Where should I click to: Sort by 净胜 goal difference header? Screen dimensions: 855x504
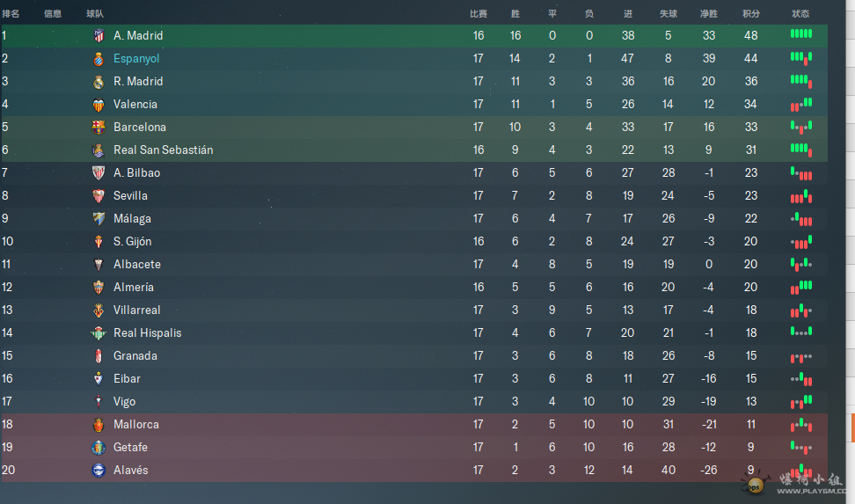point(709,14)
